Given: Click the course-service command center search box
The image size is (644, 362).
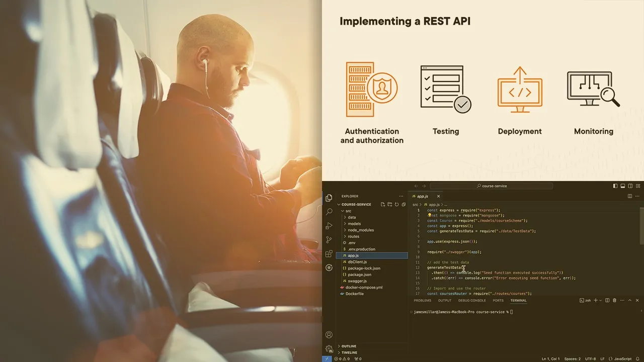Looking at the screenshot, I should point(492,186).
